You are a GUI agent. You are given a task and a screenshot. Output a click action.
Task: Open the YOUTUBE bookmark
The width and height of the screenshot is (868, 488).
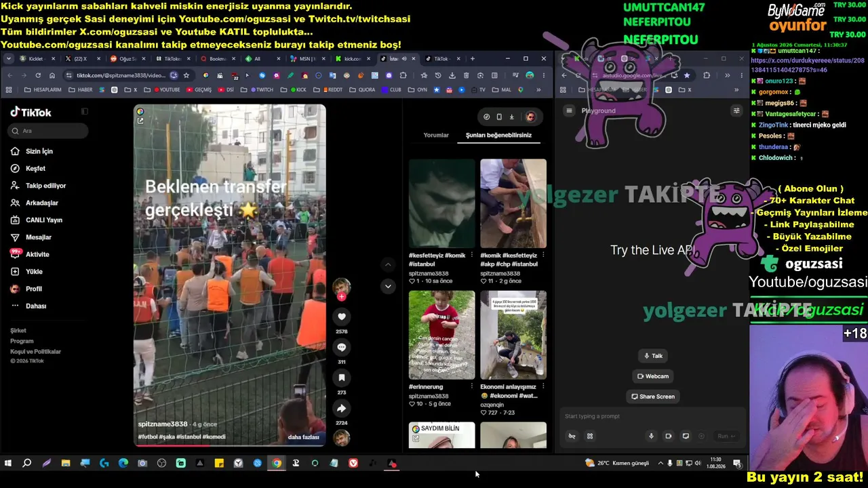tap(167, 89)
